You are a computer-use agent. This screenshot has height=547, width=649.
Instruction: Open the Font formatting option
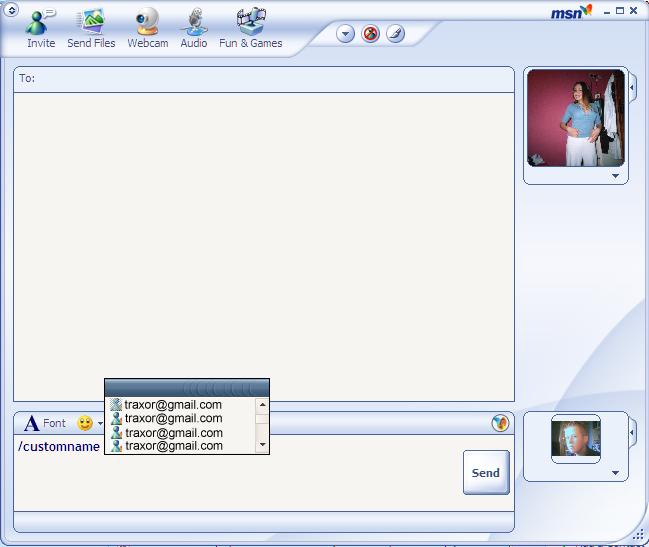point(45,423)
